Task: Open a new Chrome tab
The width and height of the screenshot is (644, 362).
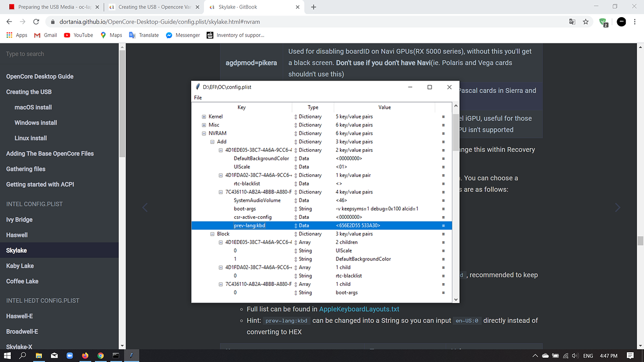Action: click(x=313, y=7)
